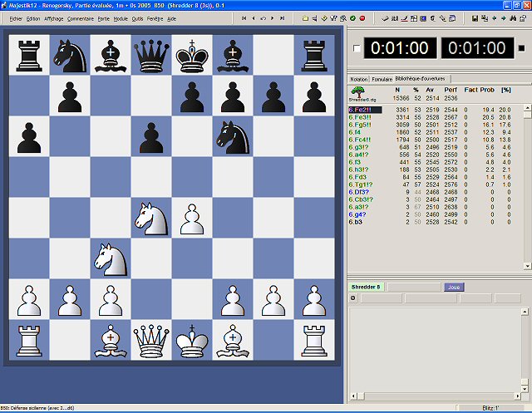Jump to the last move of the game
The height and width of the screenshot is (413, 532).
(x=283, y=17)
